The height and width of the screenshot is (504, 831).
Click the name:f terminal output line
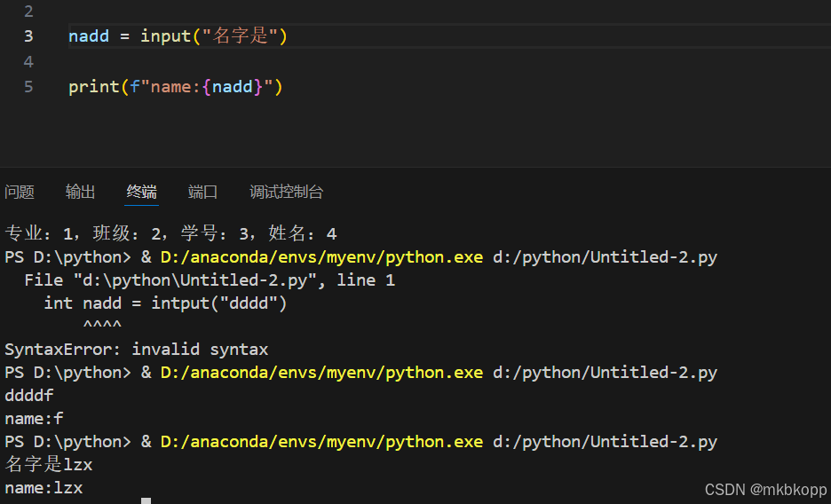tap(34, 419)
